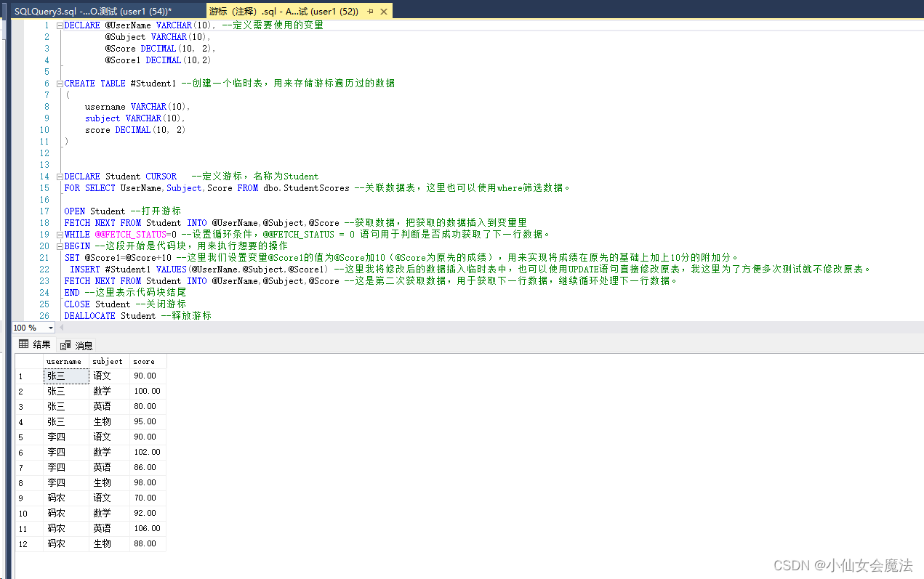
Task: Collapse the CREATE TABLE #Student1 region
Action: point(58,83)
